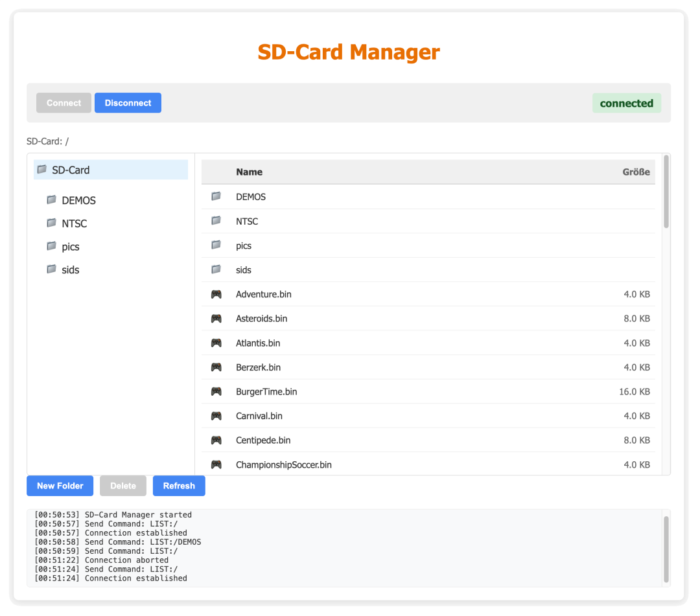Image resolution: width=700 pixels, height=616 pixels.
Task: Click the disabled Delete button
Action: point(122,486)
